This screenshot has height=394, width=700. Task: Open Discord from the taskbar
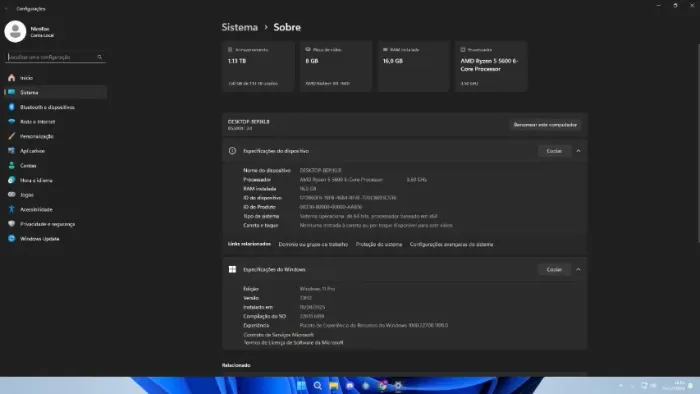[x=350, y=386]
